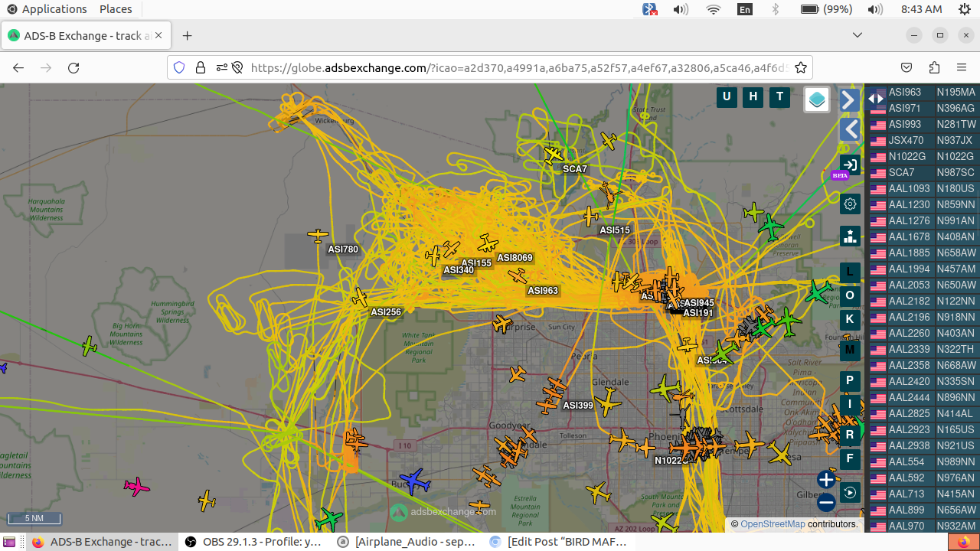Screen dimensions: 980x551
Task: Open a new browser tab
Action: (187, 36)
